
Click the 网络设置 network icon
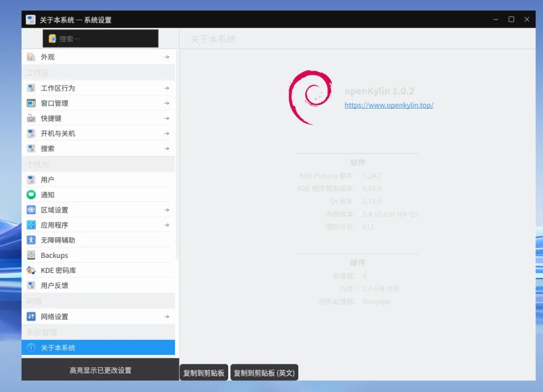[31, 317]
